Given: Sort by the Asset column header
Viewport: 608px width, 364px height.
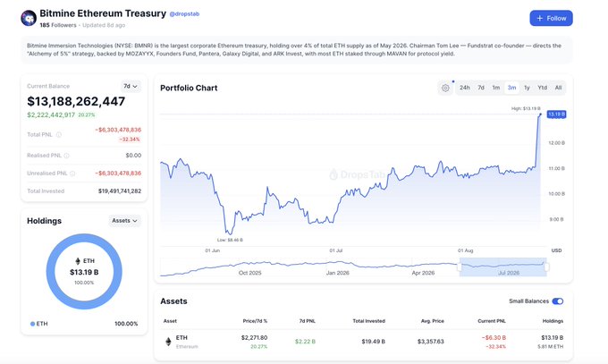Looking at the screenshot, I should coord(170,321).
